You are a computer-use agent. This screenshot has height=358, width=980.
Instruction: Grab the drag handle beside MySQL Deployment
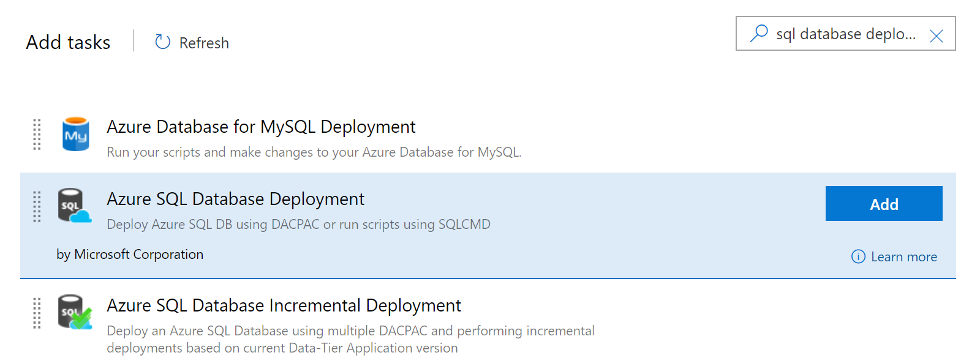coord(37,134)
